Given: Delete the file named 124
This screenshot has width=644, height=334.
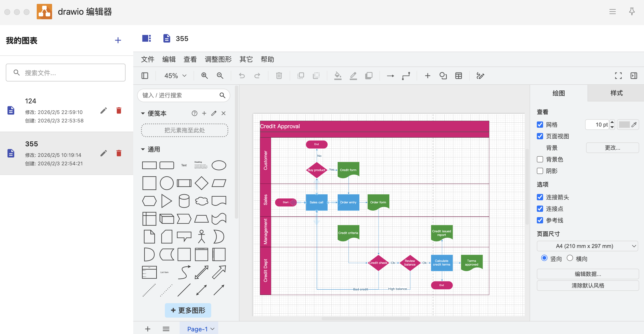Looking at the screenshot, I should (x=119, y=110).
